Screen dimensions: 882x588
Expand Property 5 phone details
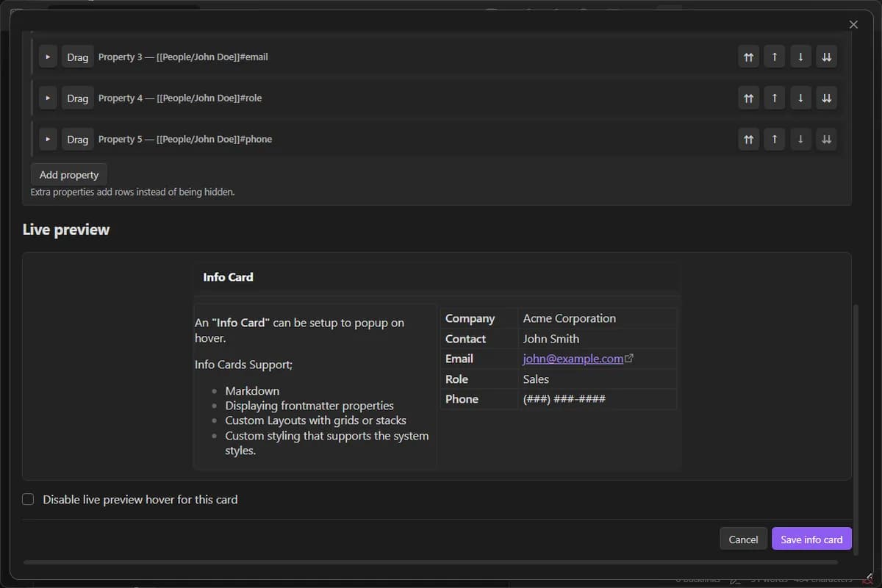tap(48, 139)
